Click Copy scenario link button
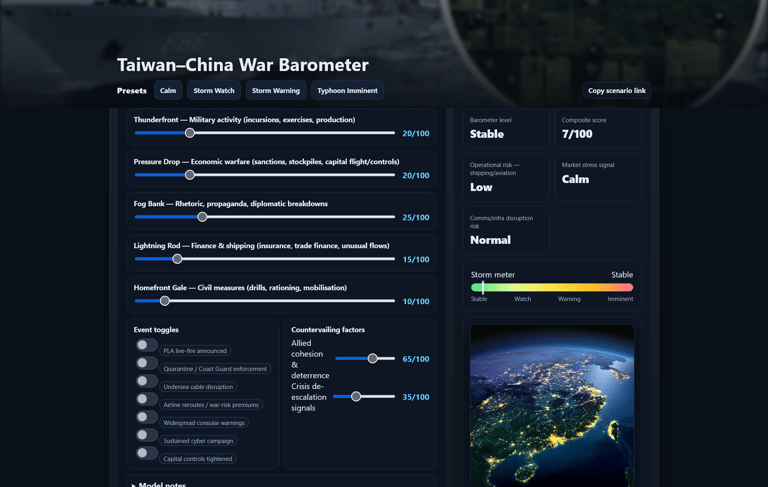Viewport: 768px width, 487px height. [617, 91]
